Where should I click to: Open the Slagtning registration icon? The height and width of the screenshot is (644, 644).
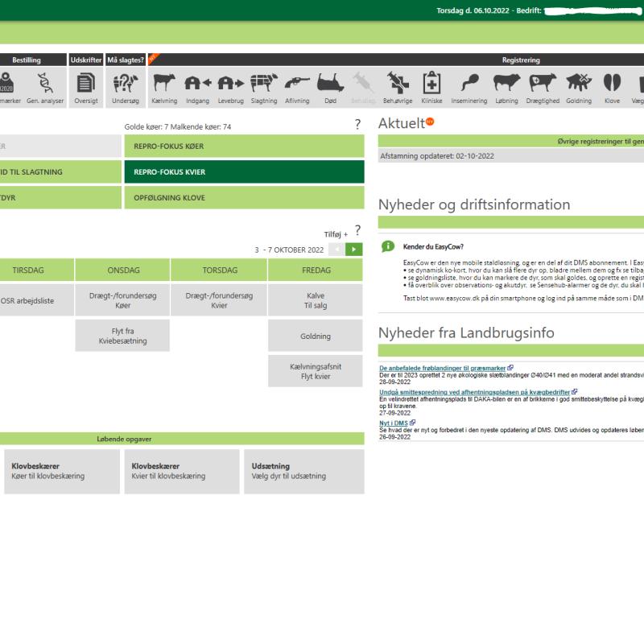tap(264, 83)
